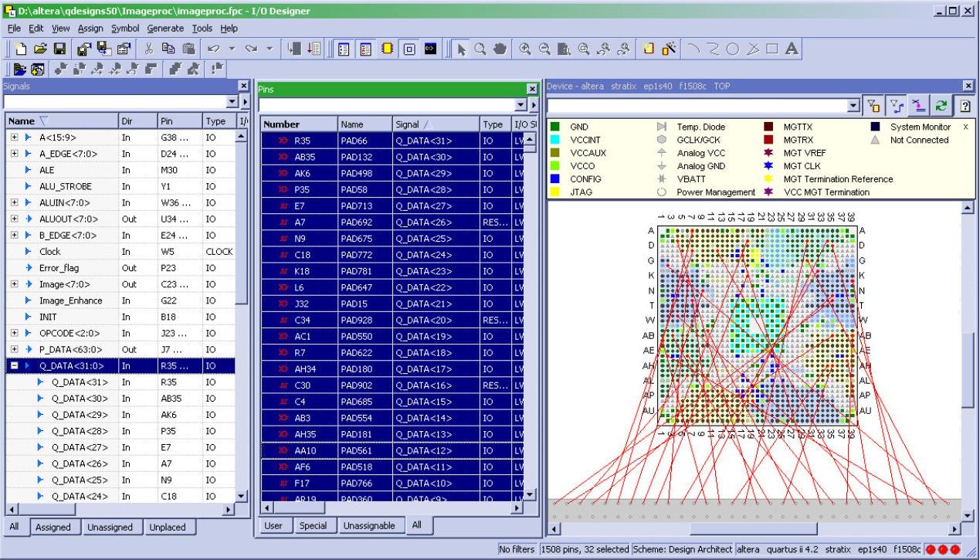Click the Save floppy disk icon

tap(59, 49)
